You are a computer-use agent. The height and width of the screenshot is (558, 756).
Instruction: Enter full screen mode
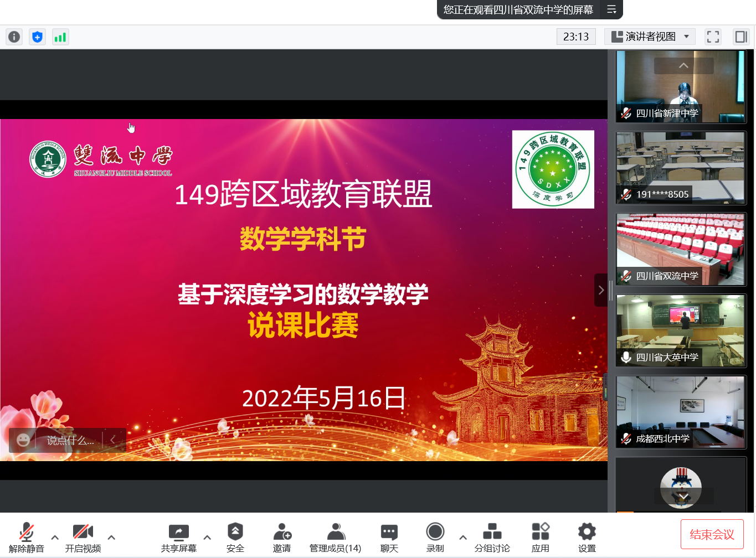pyautogui.click(x=713, y=37)
